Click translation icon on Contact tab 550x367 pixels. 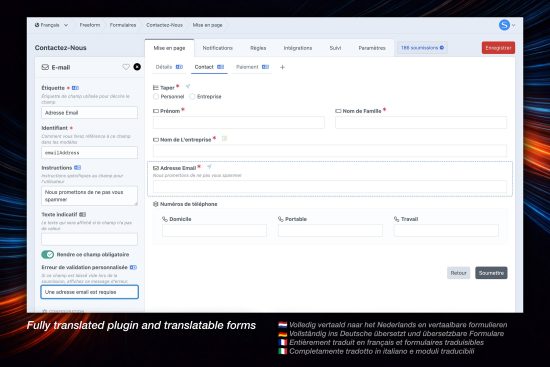(x=220, y=67)
